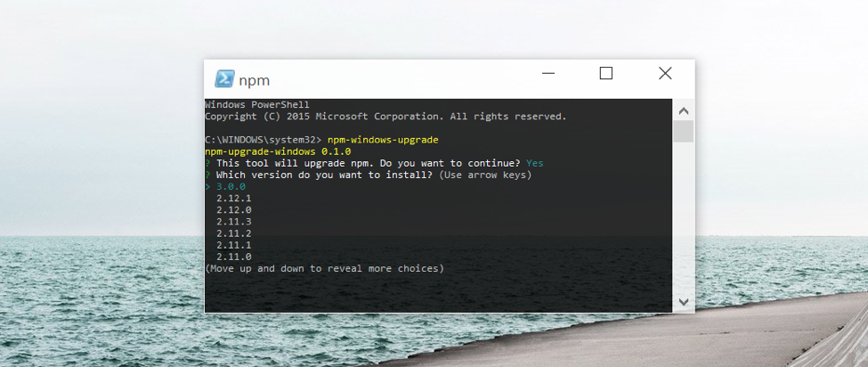Pick version 2.12.0 from the choices
Image resolution: width=868 pixels, height=367 pixels.
pos(233,210)
